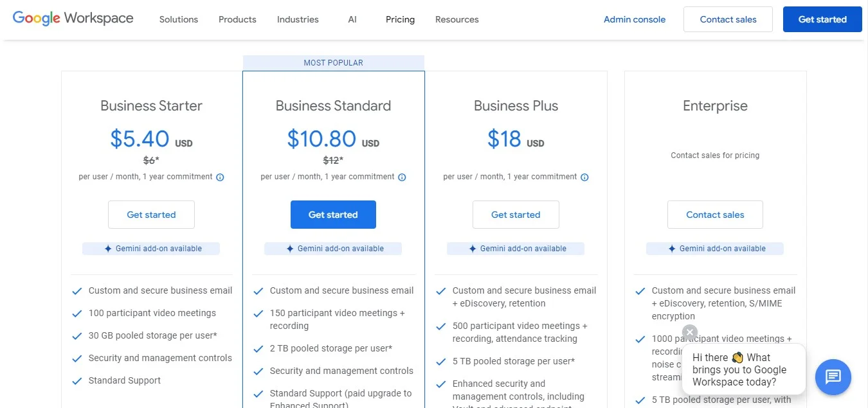Click Contact sales under Enterprise
The width and height of the screenshot is (868, 408).
(x=715, y=215)
